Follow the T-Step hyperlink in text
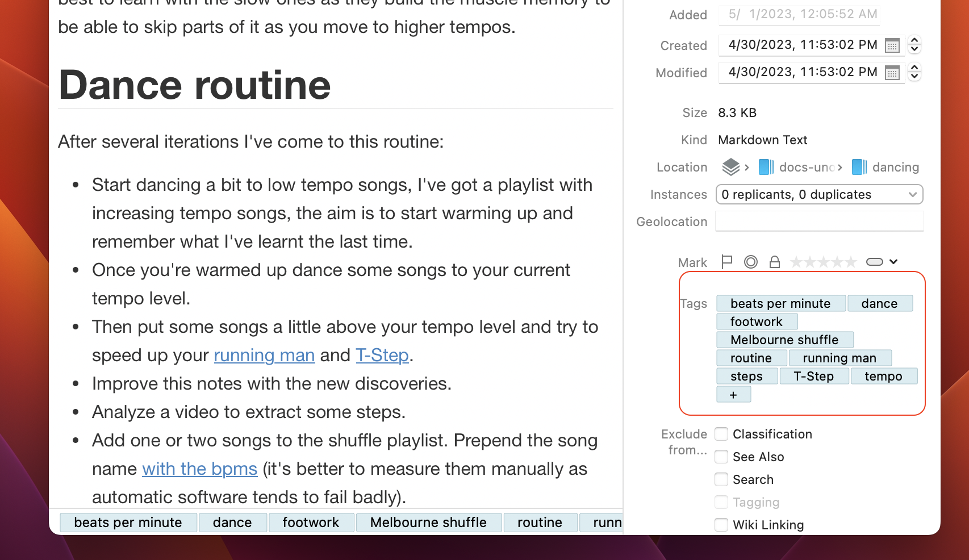Viewport: 969px width, 560px height. point(382,356)
